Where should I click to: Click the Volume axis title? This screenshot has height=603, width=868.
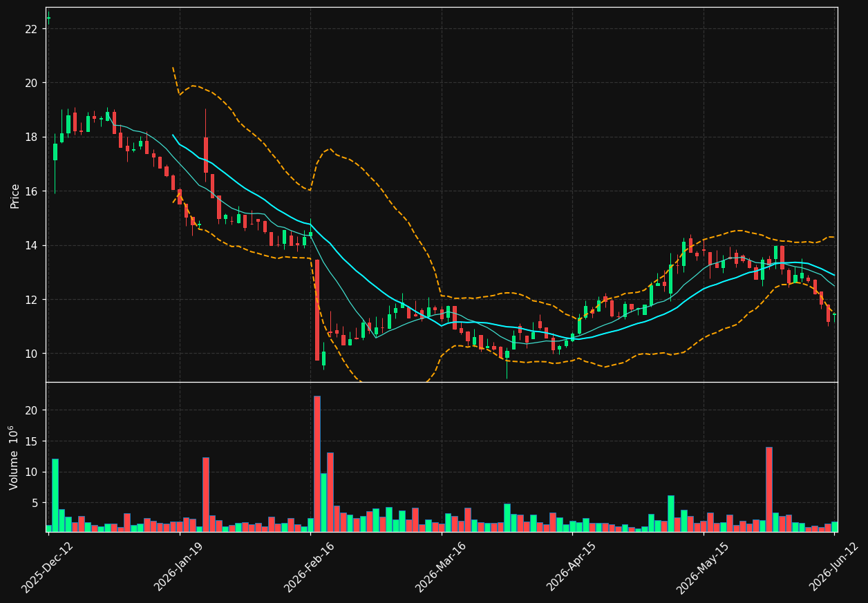click(14, 457)
